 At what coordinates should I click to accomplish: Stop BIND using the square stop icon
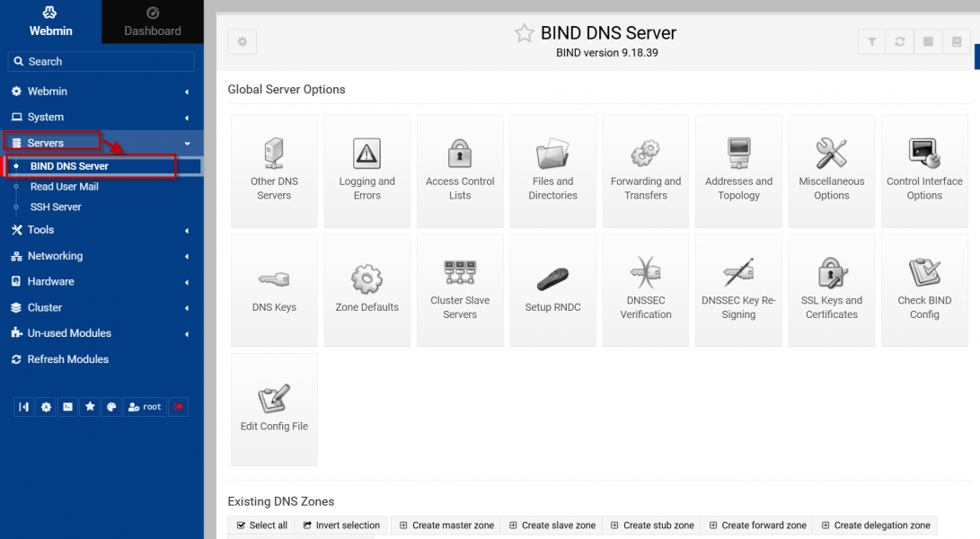tap(928, 41)
